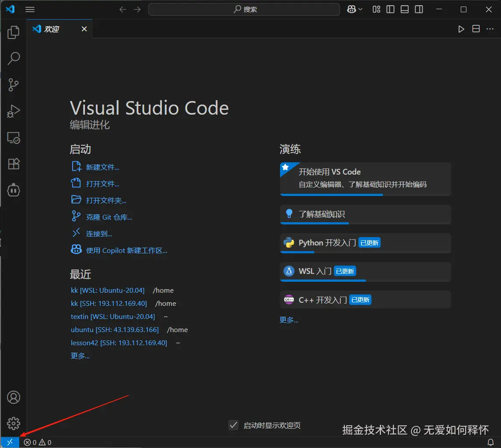The width and height of the screenshot is (501, 448).
Task: Click the Copilot icon beside 新建工作区
Action: 76,249
